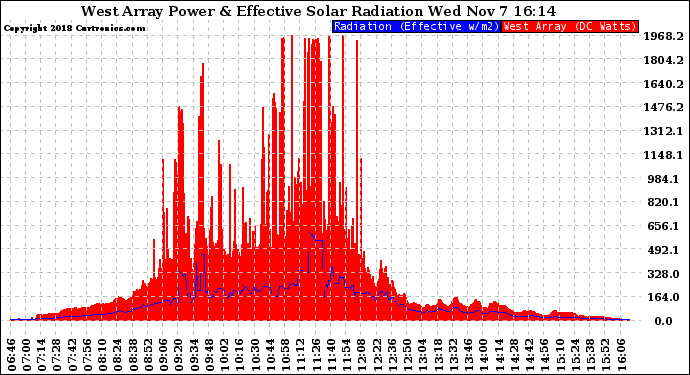Click the x-axis time label 14:56
The height and width of the screenshot is (375, 690).
(x=545, y=355)
